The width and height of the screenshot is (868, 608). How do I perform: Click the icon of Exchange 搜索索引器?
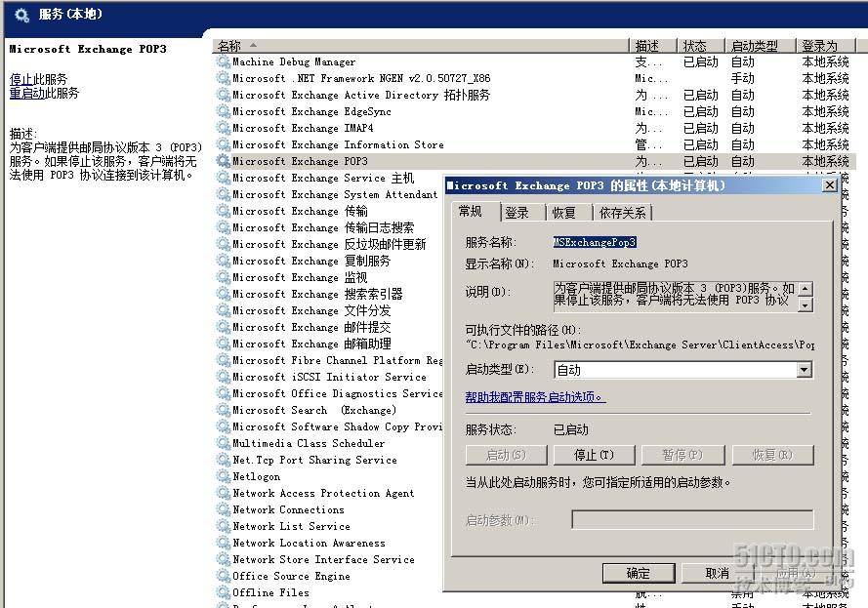tap(223, 294)
